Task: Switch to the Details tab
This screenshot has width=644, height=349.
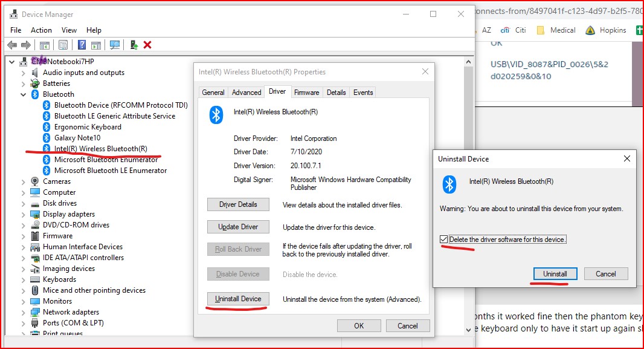Action: pyautogui.click(x=336, y=93)
